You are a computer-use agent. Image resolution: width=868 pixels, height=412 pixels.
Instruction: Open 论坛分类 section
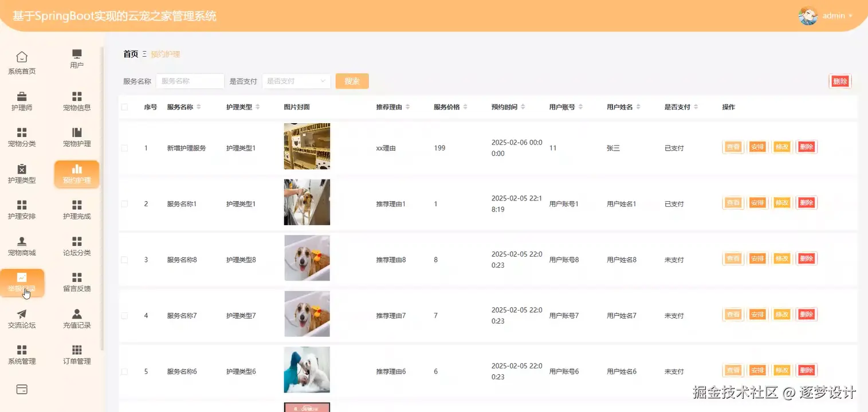[77, 246]
